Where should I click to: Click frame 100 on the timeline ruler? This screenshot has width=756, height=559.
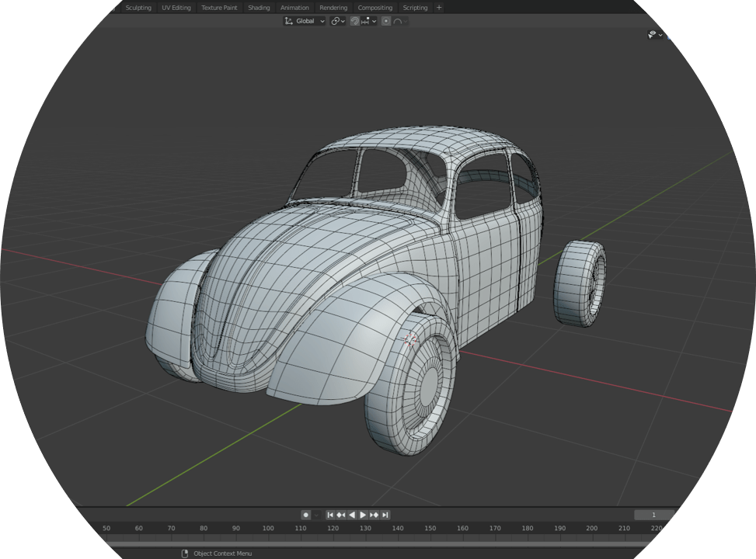click(x=268, y=528)
